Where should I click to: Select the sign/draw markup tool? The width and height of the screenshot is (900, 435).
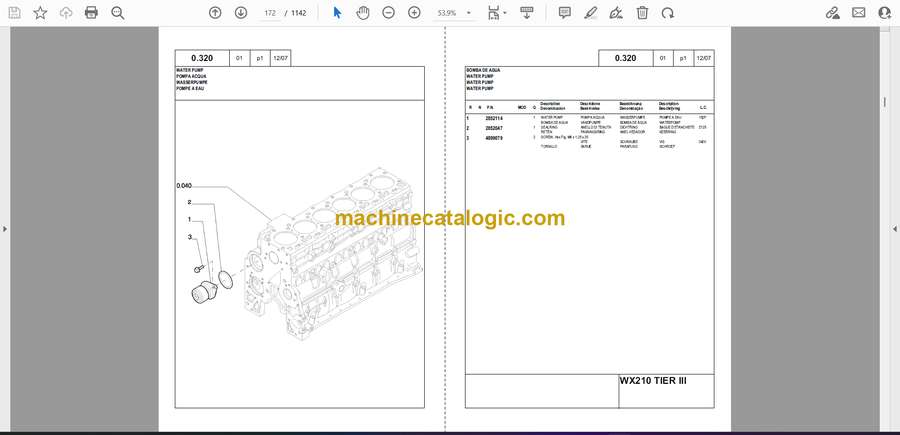[x=616, y=13]
